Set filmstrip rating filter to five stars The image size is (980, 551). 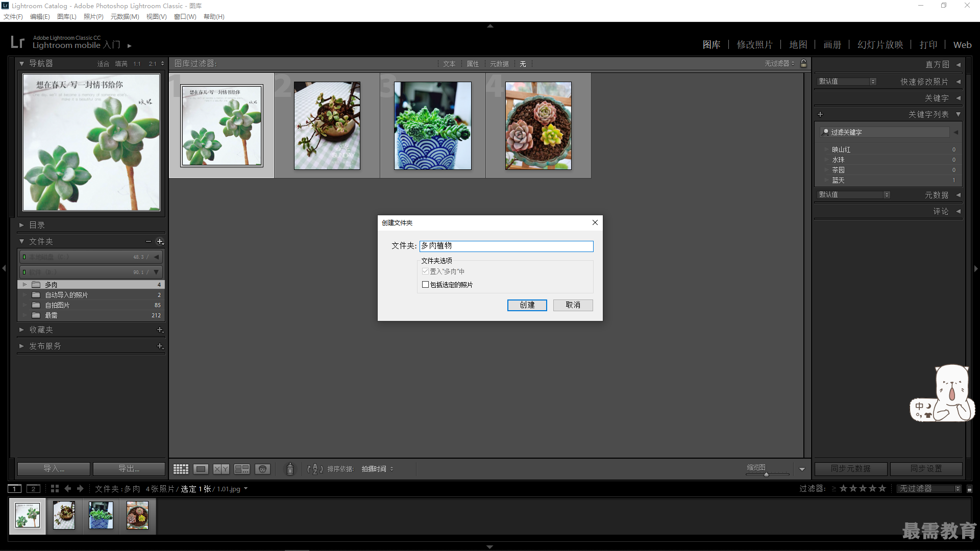882,489
